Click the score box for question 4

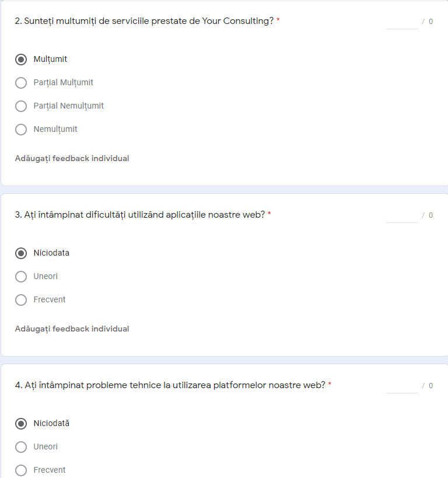click(402, 386)
